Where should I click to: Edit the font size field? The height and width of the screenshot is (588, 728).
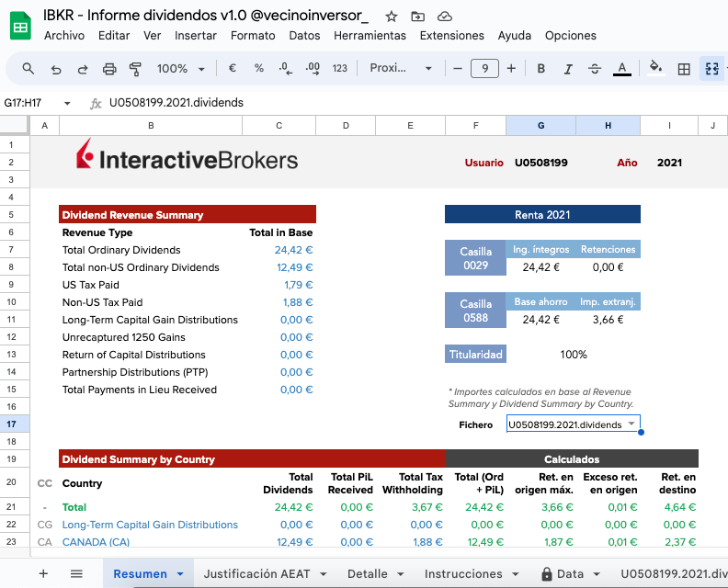[x=484, y=69]
